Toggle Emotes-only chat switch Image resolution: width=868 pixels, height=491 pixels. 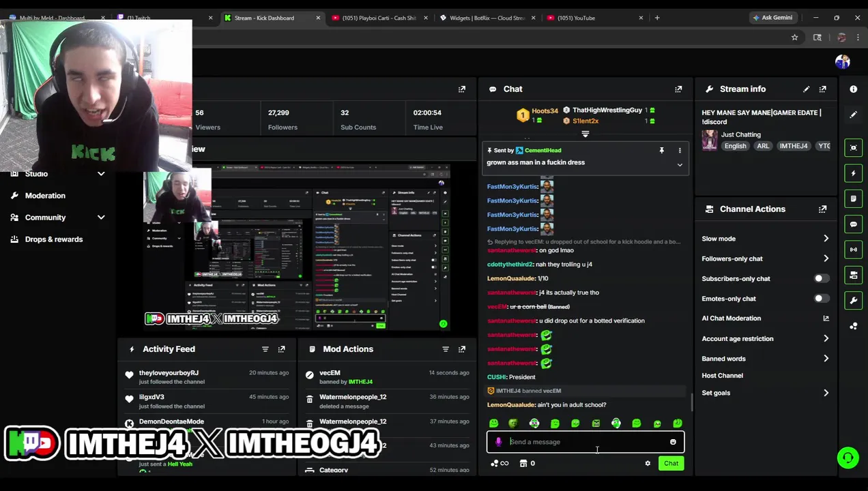click(x=822, y=299)
